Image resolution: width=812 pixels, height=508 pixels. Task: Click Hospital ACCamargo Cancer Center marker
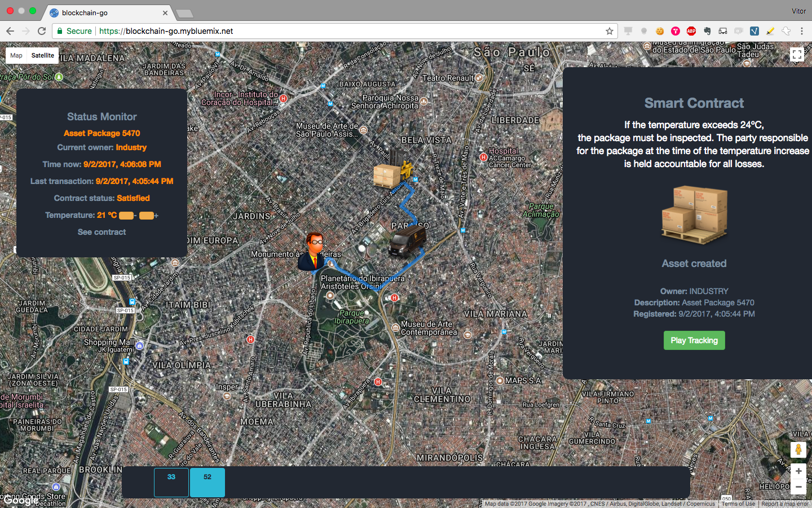tap(483, 157)
